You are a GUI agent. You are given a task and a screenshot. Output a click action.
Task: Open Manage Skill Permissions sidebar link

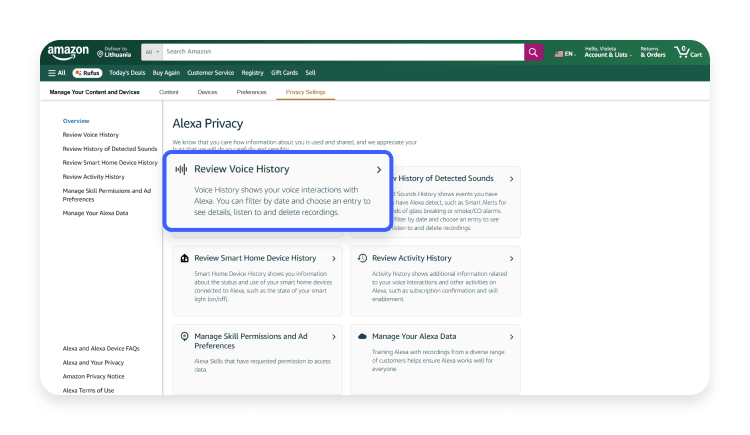[x=107, y=195]
